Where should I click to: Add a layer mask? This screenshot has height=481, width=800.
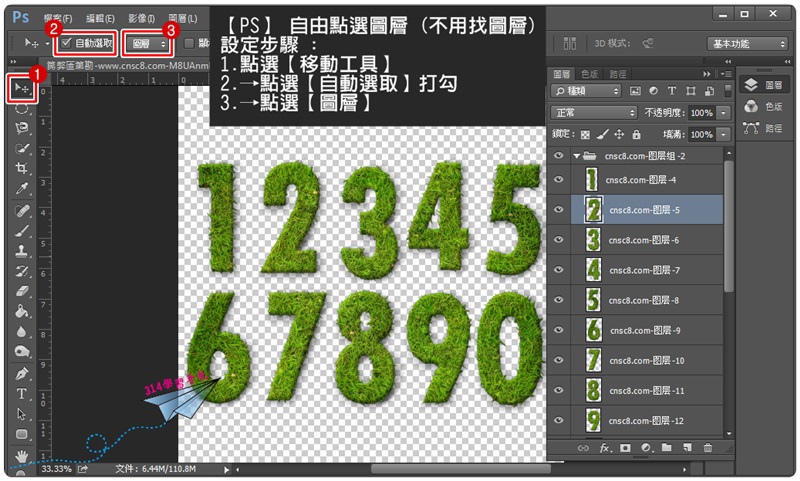tap(625, 448)
